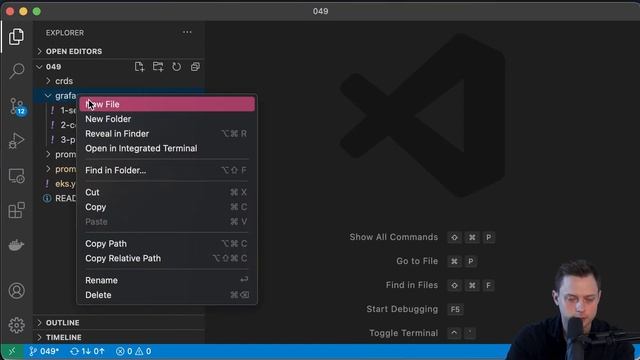Choose Rename from context menu
The height and width of the screenshot is (360, 640).
pyautogui.click(x=167, y=280)
